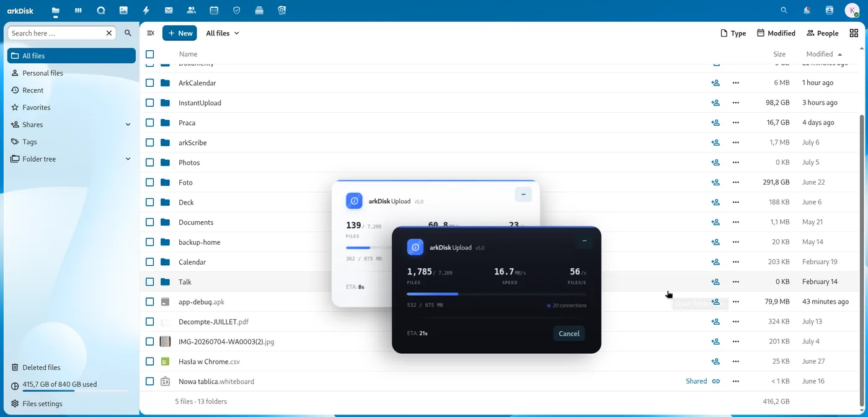Open shared link icon for Nowa tablica.whiteboard
Viewport: 868px width, 417px height.
(716, 381)
